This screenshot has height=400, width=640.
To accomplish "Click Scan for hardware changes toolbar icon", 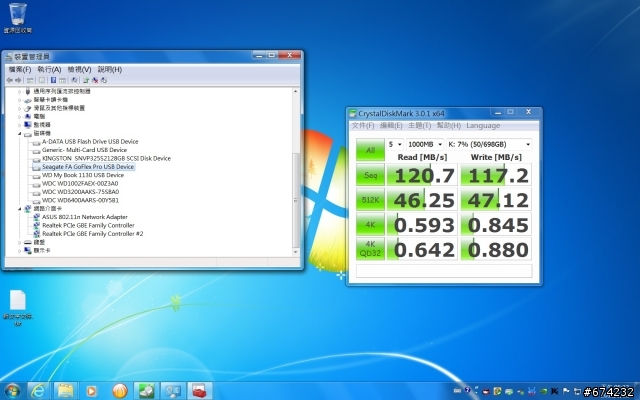I will [x=74, y=80].
